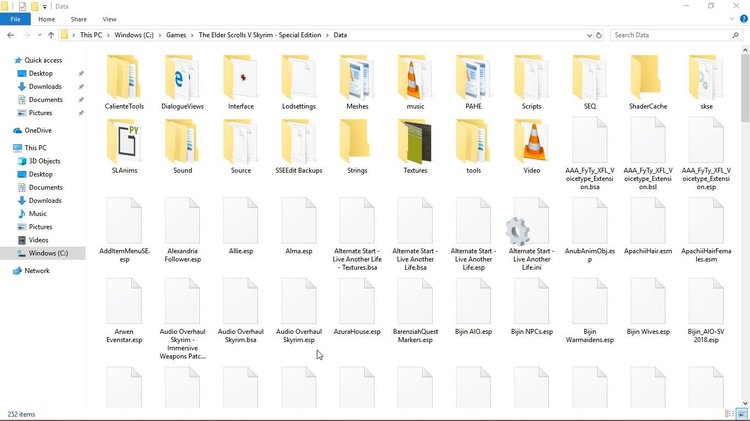
Task: Select Bijin Wives.esp file
Action: tap(648, 307)
